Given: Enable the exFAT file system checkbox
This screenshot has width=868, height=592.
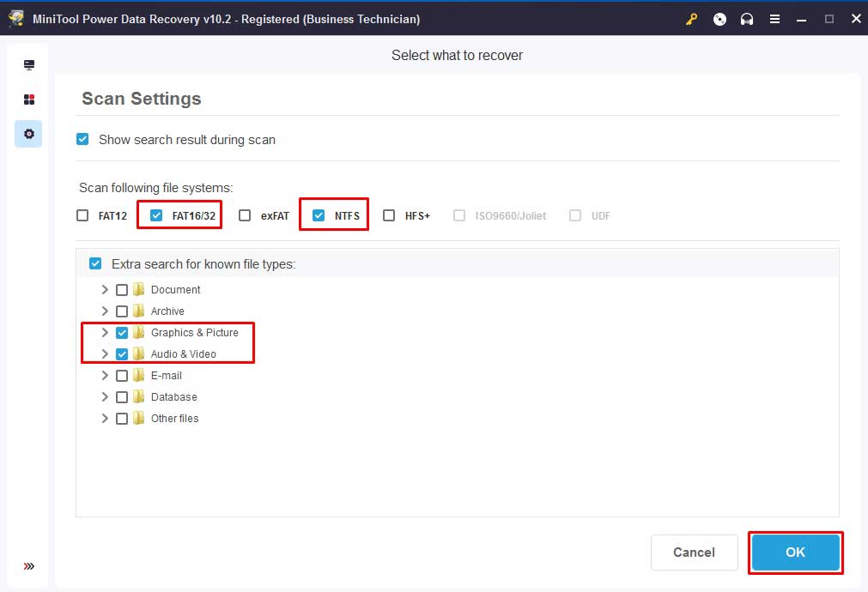Looking at the screenshot, I should point(245,215).
